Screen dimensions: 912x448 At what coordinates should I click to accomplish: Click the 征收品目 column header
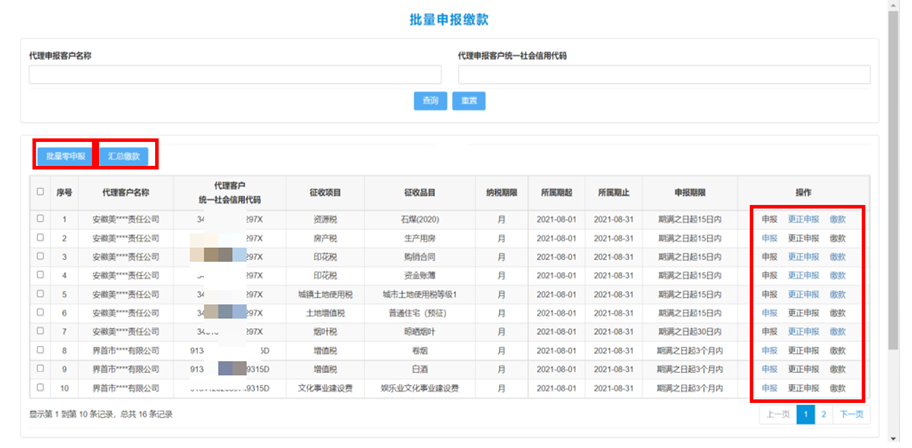pos(420,192)
